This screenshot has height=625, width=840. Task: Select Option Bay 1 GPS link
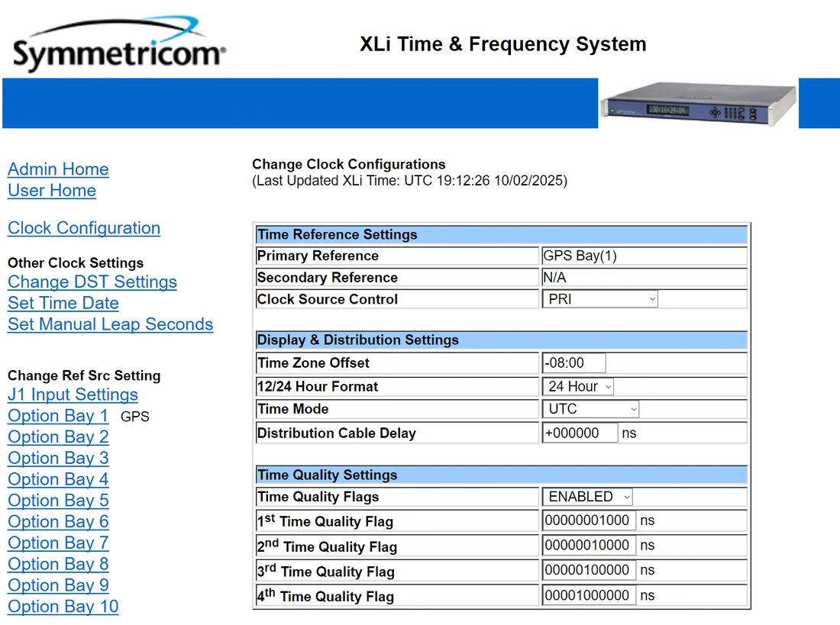[58, 417]
